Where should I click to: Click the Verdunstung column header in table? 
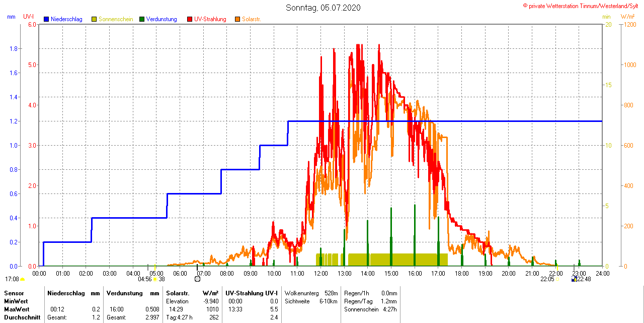124,293
